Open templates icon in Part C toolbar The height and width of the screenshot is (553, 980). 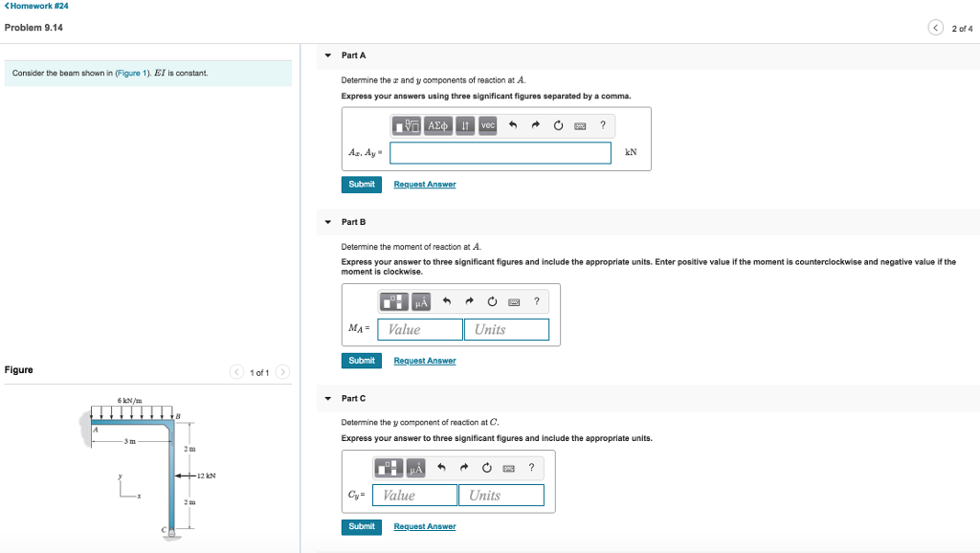point(389,468)
